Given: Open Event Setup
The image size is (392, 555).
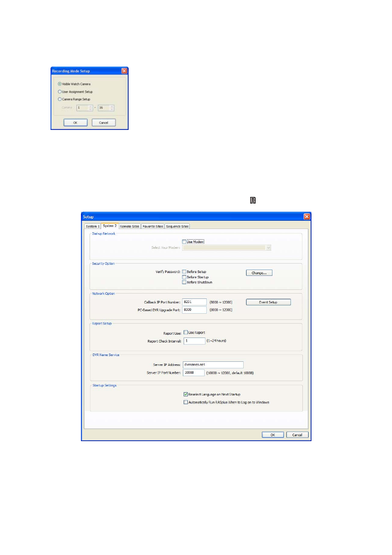Looking at the screenshot, I should click(268, 302).
